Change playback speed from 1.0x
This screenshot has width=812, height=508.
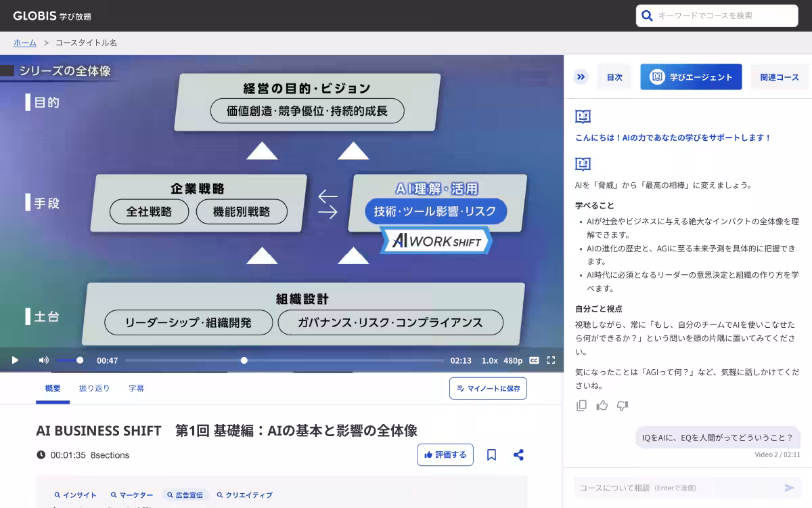(489, 360)
